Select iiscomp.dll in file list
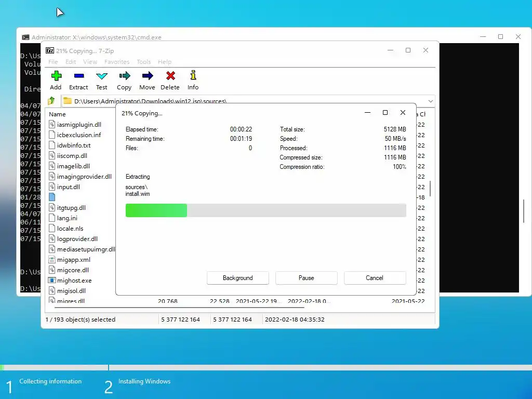Screen dimensions: 532x399 point(72,156)
